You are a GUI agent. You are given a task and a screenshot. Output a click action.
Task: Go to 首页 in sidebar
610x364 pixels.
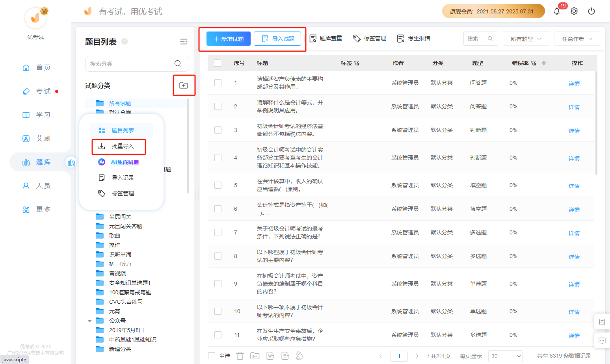(37, 67)
